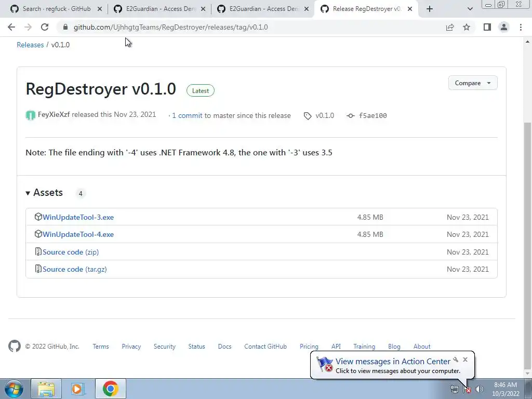Close the Release RegDestroyer tab
This screenshot has width=532, height=399.
tap(410, 9)
